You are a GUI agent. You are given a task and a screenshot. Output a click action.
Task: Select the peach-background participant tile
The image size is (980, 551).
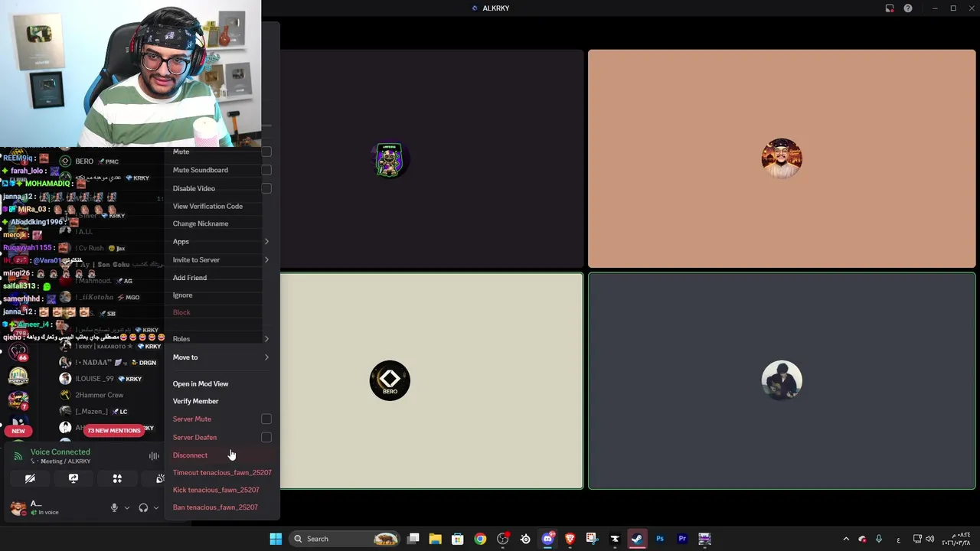(x=782, y=158)
